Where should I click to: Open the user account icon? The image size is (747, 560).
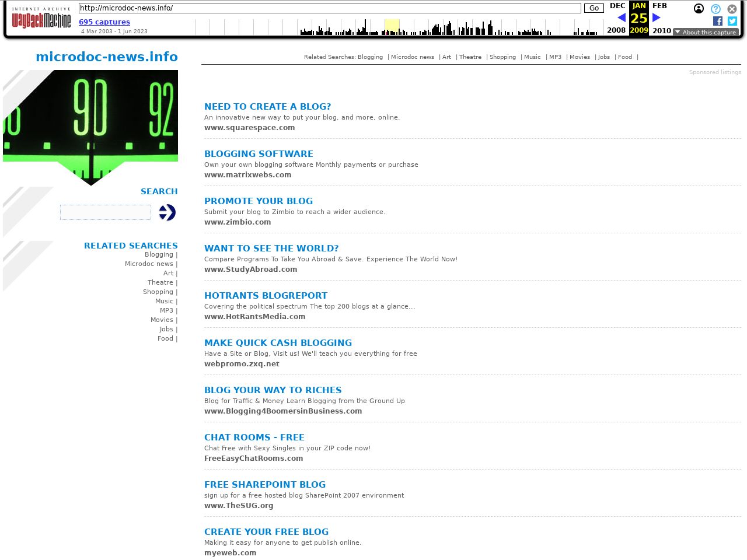pyautogui.click(x=699, y=9)
